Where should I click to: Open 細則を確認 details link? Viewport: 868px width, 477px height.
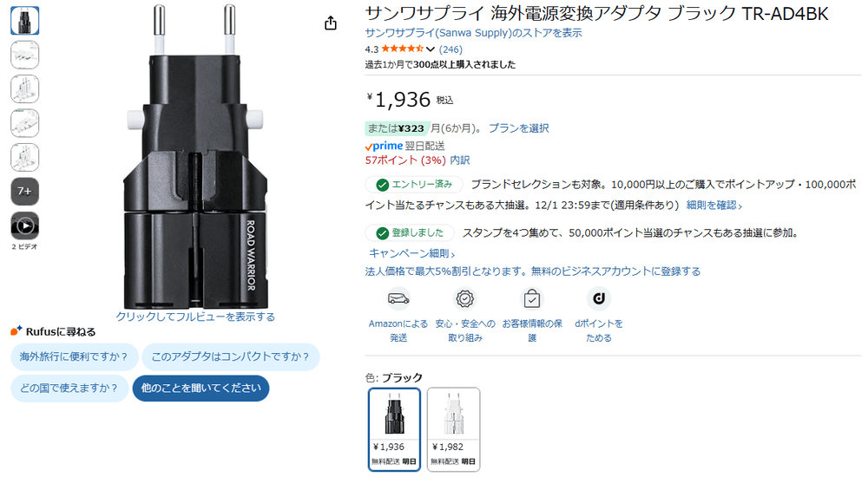point(714,206)
